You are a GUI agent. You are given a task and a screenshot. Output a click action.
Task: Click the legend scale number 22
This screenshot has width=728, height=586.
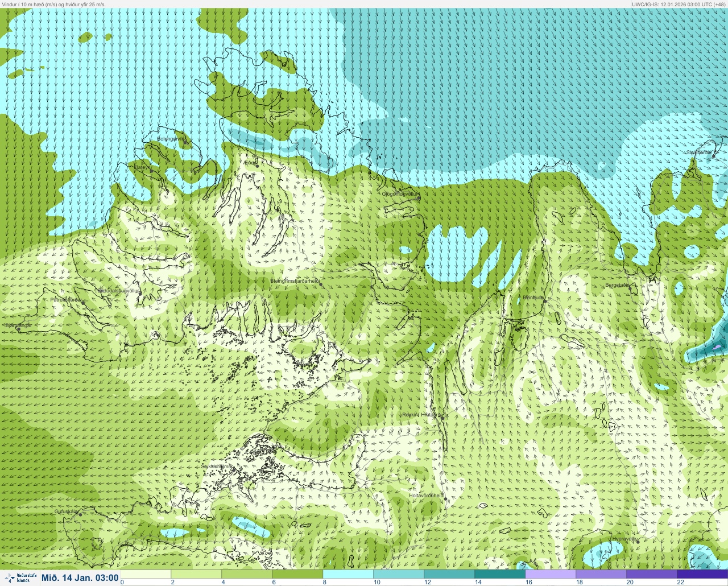(681, 582)
